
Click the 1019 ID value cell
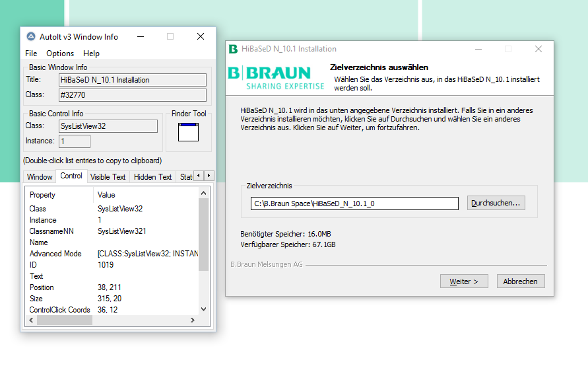pyautogui.click(x=106, y=265)
